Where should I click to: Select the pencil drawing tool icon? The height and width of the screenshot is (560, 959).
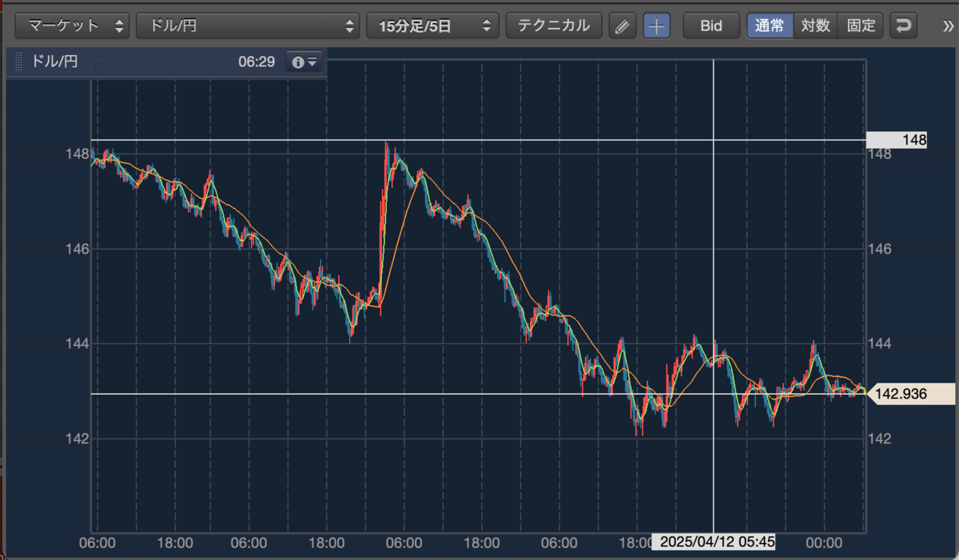623,26
